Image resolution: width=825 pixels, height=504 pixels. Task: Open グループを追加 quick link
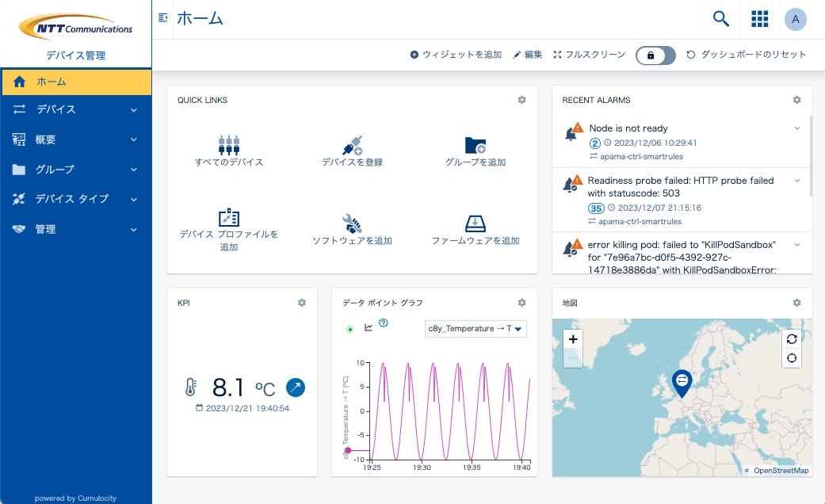[x=476, y=151]
